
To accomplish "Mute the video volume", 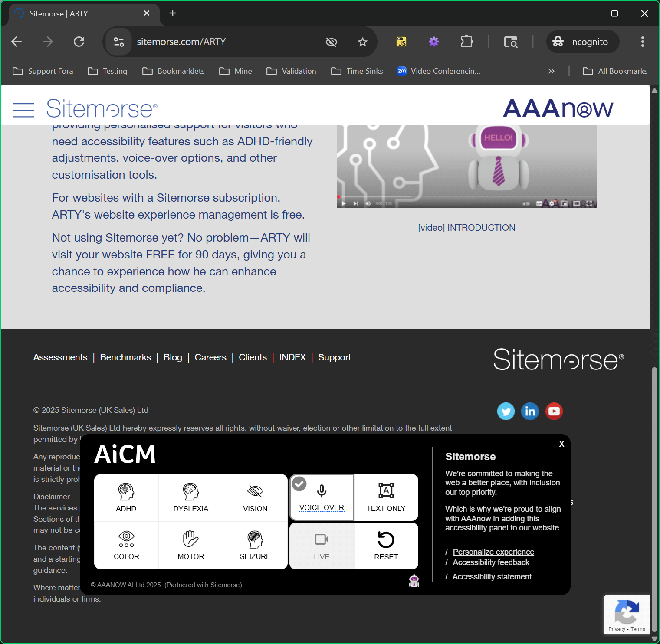I will [x=368, y=203].
